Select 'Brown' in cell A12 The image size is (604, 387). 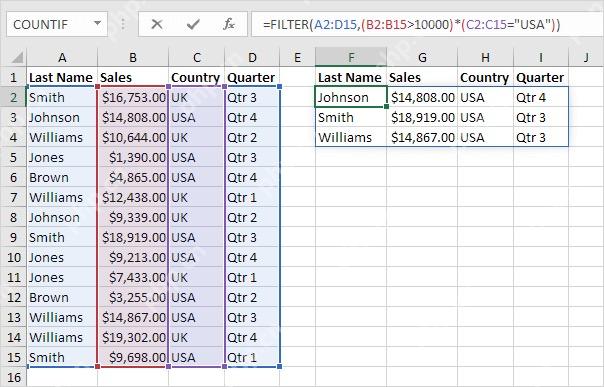coord(62,297)
